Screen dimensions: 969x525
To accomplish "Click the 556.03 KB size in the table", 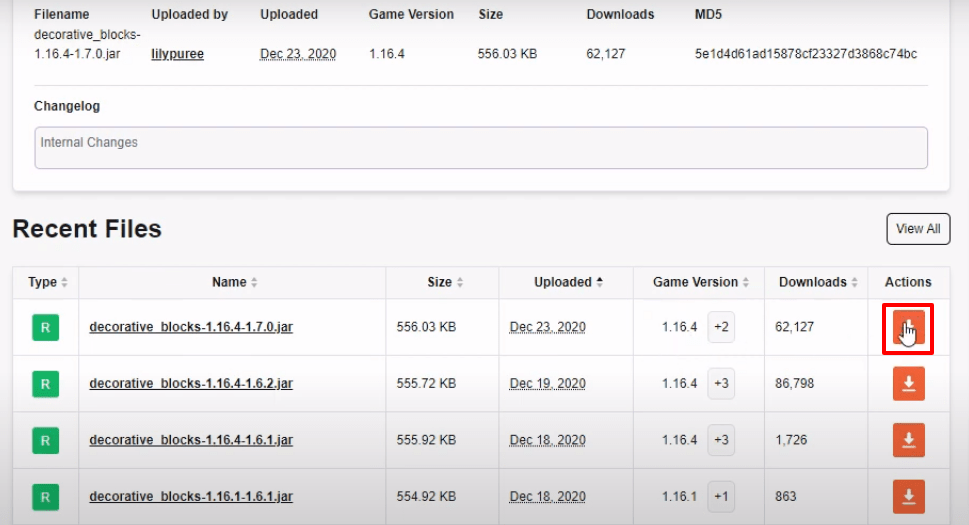I will click(426, 327).
